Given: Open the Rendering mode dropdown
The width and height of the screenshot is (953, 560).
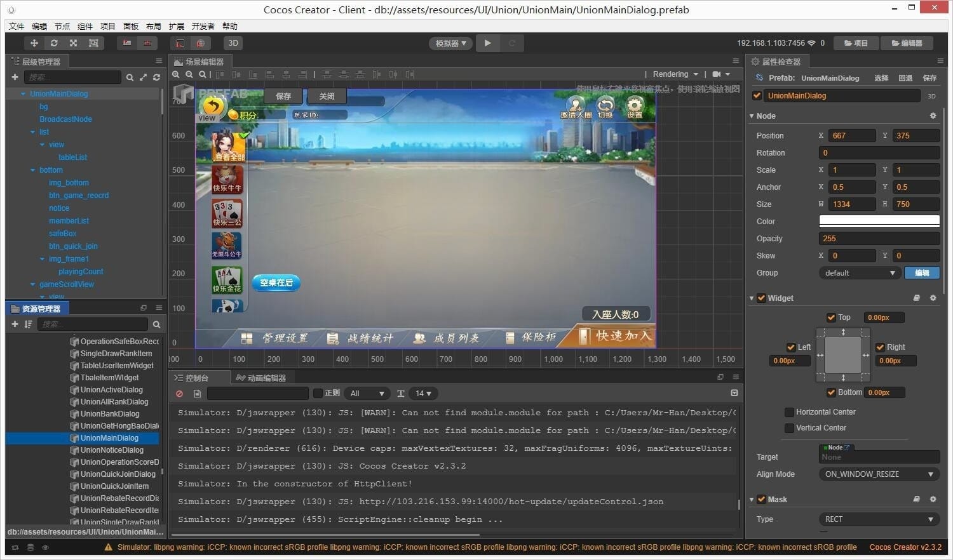Looking at the screenshot, I should click(x=675, y=74).
